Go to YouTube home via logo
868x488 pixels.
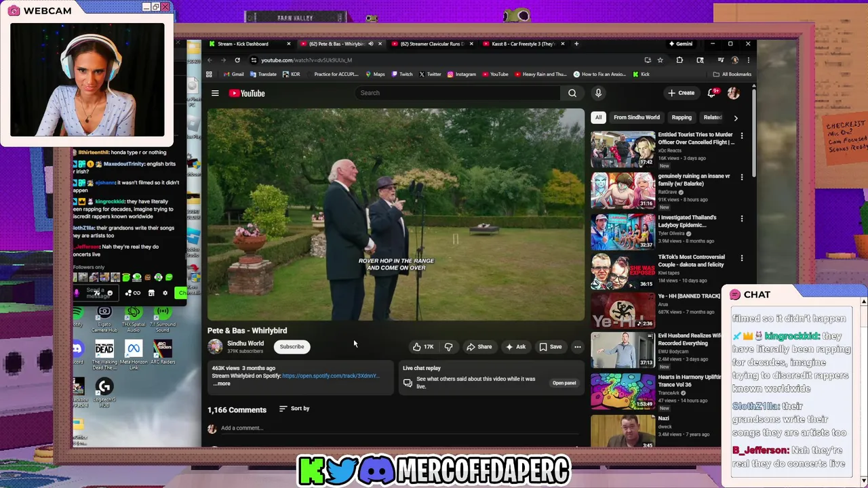247,93
